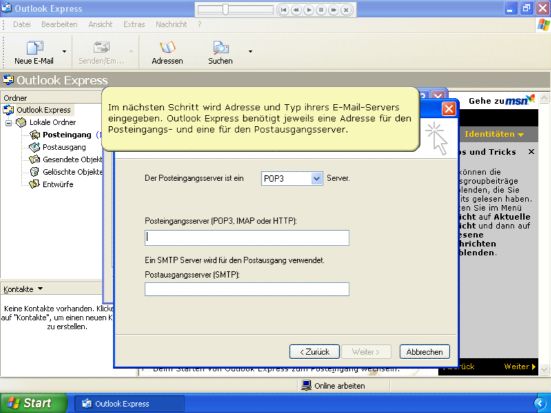Screen dimensions: 551x413
Task: Open the Ansicht menu
Action: tap(100, 24)
